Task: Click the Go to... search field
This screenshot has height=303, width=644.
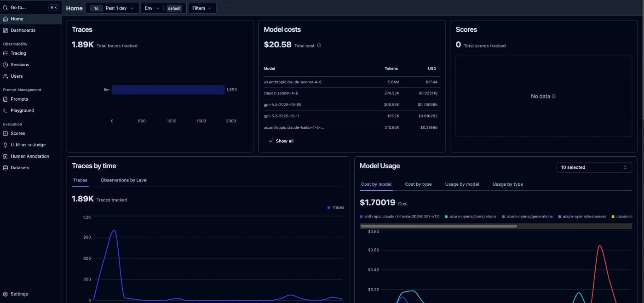Action: (31, 8)
